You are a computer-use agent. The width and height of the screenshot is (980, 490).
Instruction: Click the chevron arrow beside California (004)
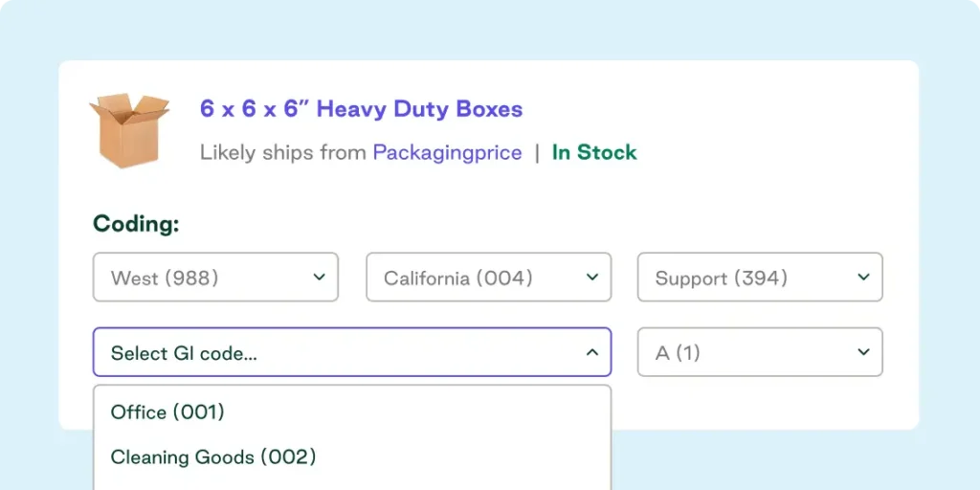pos(591,278)
